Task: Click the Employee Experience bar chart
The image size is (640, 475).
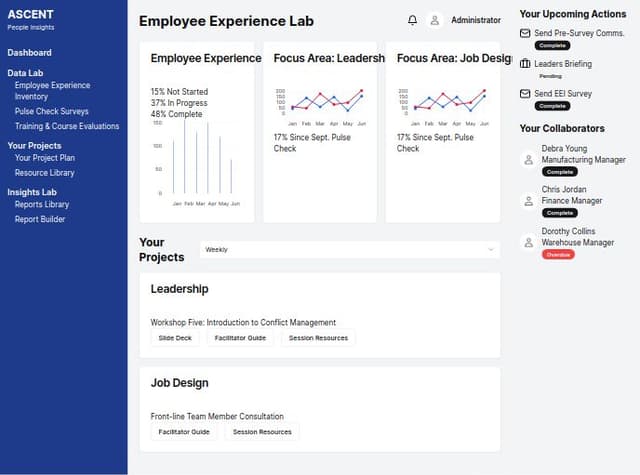Action: click(x=201, y=160)
